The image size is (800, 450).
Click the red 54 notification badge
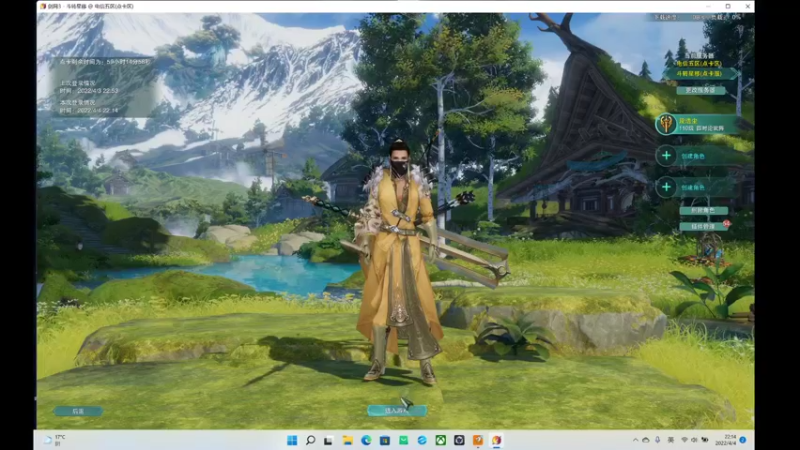pyautogui.click(x=727, y=223)
